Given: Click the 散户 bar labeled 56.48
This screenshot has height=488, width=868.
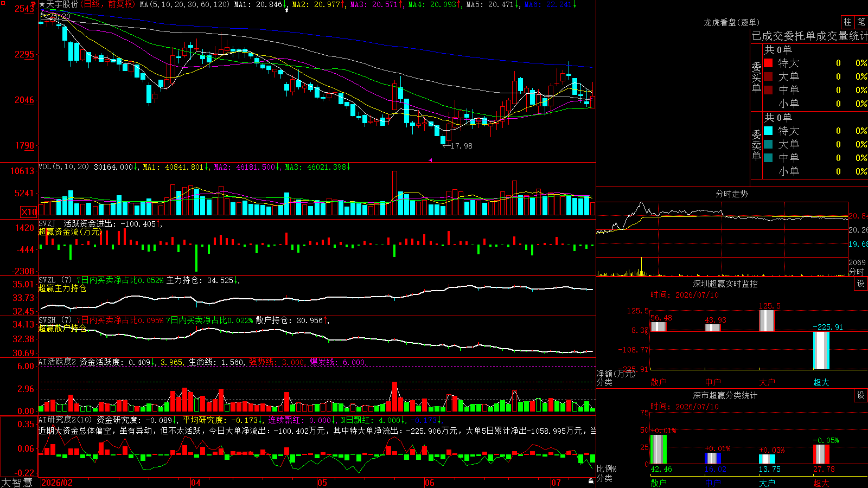Looking at the screenshot, I should click(x=659, y=327).
